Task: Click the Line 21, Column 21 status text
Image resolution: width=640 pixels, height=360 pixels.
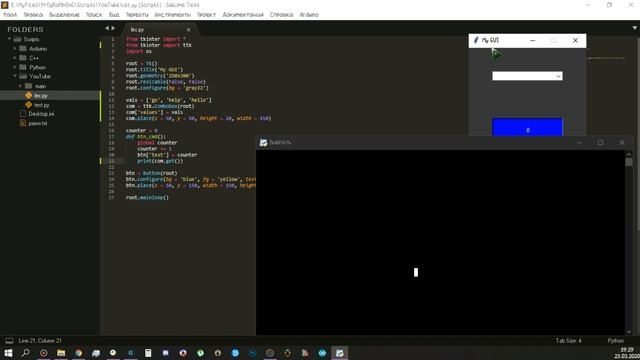Action: click(x=40, y=341)
